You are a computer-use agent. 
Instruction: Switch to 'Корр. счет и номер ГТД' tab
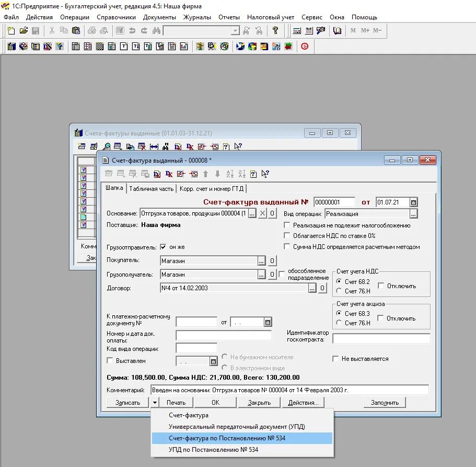(212, 189)
